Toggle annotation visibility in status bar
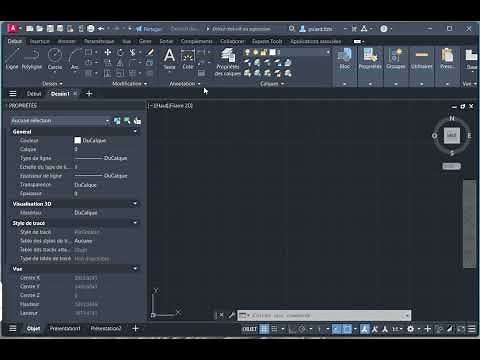Screen dimensions: 480x360 [x=365, y=329]
